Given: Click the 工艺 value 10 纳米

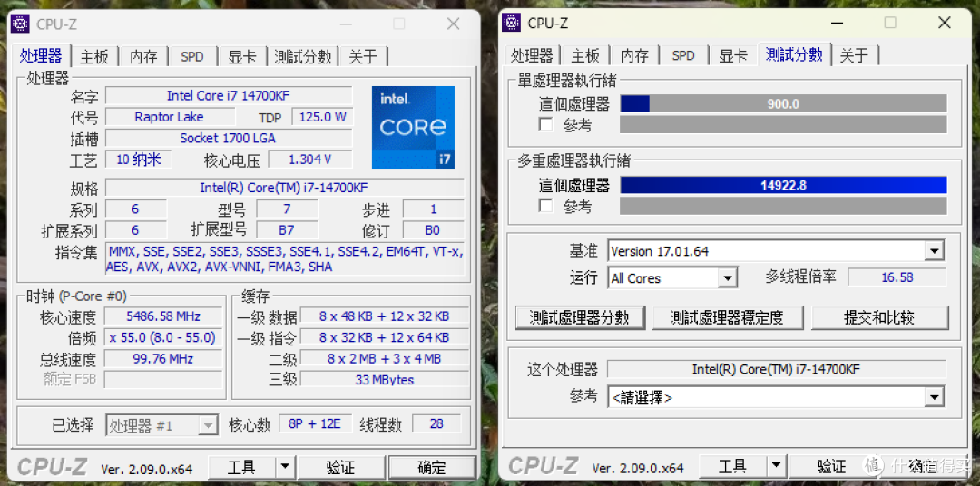Looking at the screenshot, I should [139, 160].
